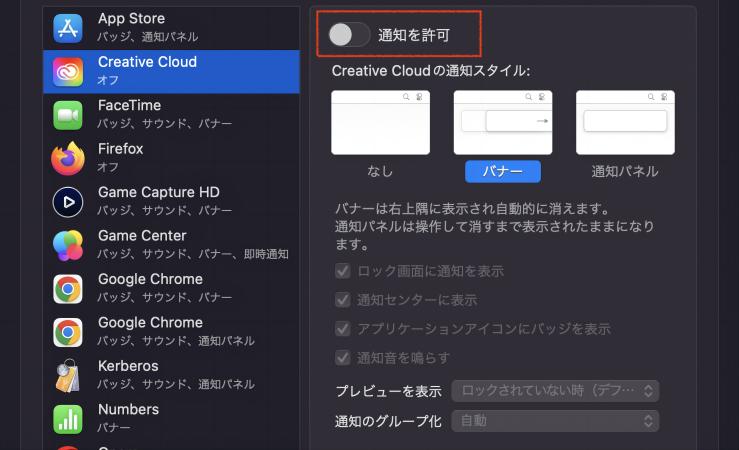Click the App Store app icon
This screenshot has height=450, width=739.
click(68, 28)
